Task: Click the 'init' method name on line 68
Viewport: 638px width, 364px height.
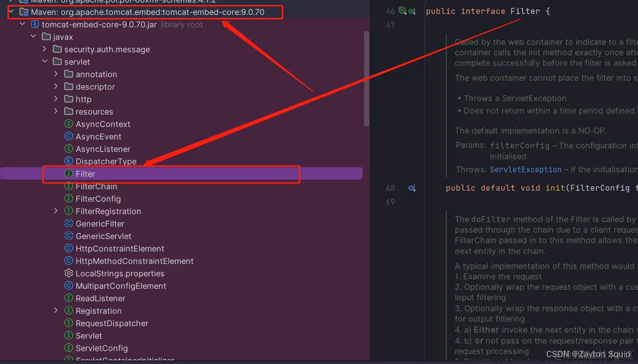Action: coord(555,188)
